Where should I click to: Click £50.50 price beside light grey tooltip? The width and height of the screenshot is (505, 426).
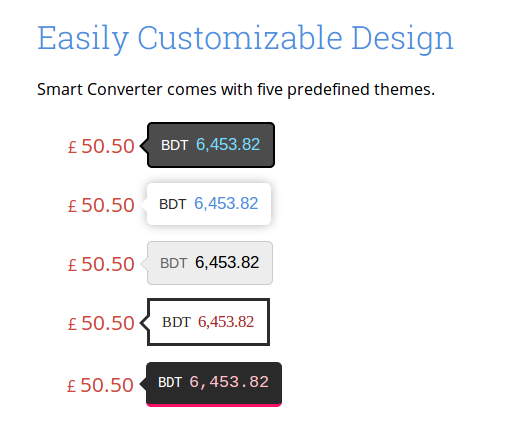tap(101, 264)
